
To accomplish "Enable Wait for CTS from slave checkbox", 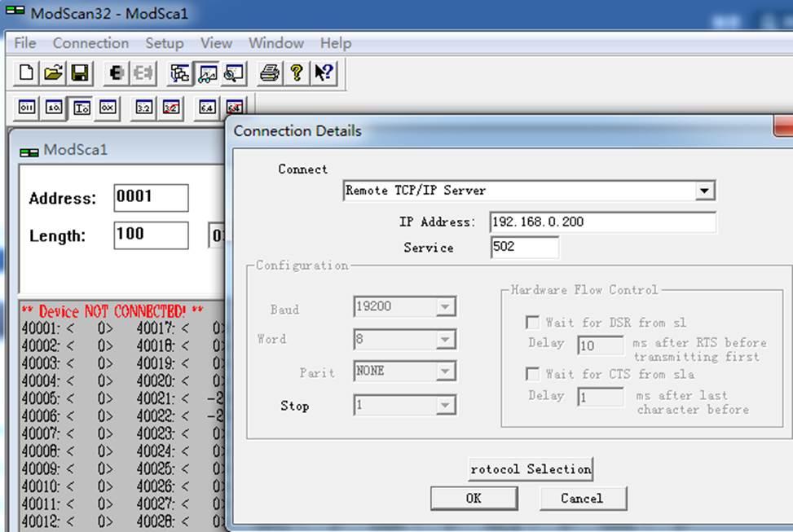I will pyautogui.click(x=532, y=374).
